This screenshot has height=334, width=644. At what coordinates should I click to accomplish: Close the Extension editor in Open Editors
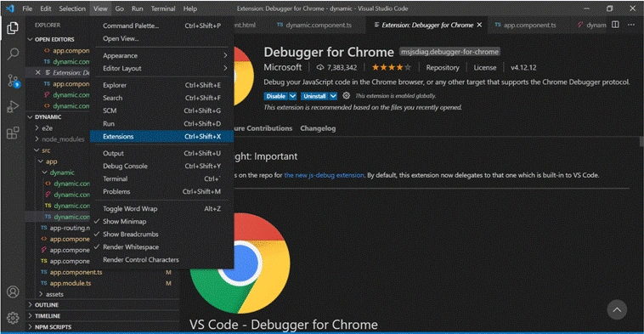tap(37, 73)
